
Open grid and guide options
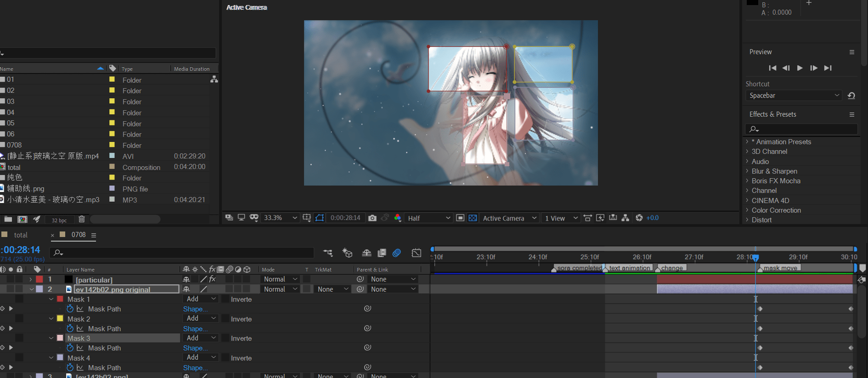click(307, 218)
